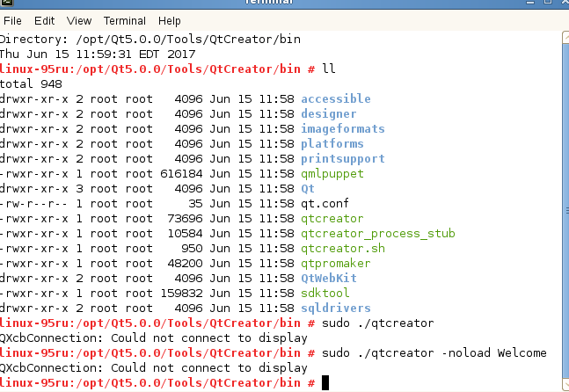Click the file size '616184'
Image resolution: width=569 pixels, height=392 pixels.
pyautogui.click(x=181, y=174)
